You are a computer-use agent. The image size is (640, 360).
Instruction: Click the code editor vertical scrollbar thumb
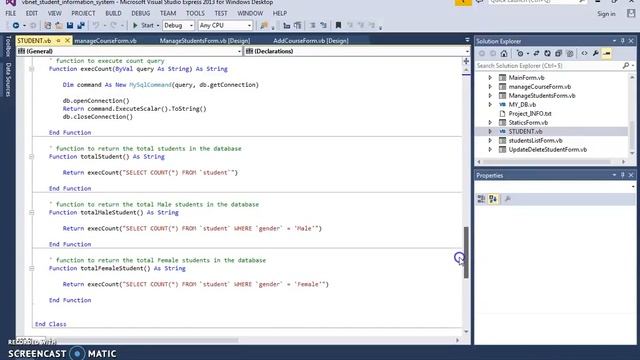coord(466,252)
